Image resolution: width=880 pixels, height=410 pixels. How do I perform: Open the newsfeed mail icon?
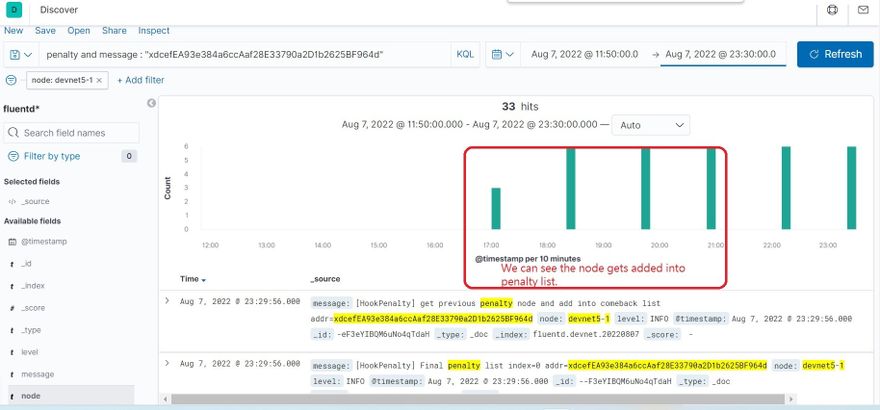[x=863, y=10]
